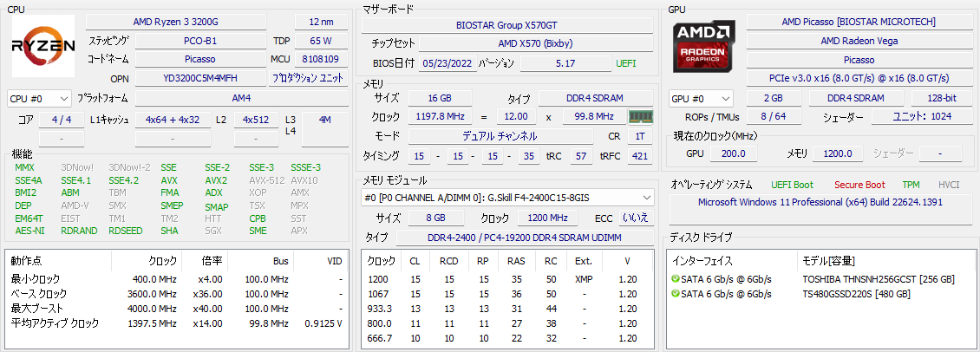
Task: Expand the memory module DIMM selection dropdown
Action: pyautogui.click(x=507, y=198)
